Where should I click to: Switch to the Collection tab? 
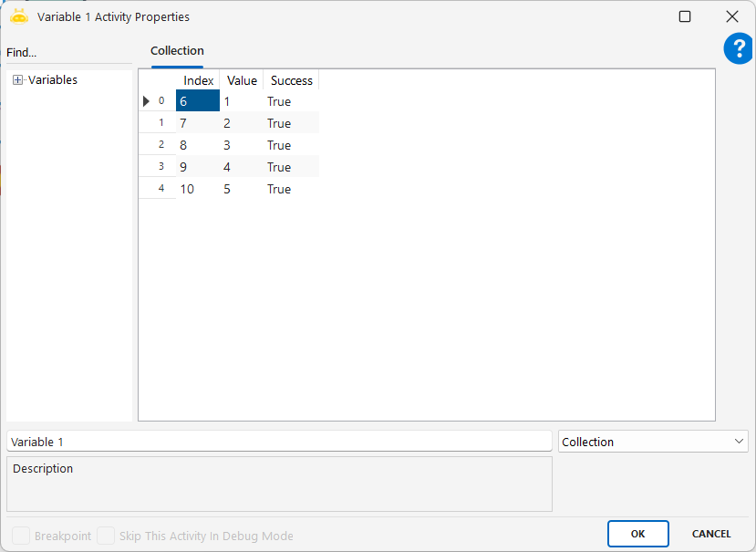177,51
